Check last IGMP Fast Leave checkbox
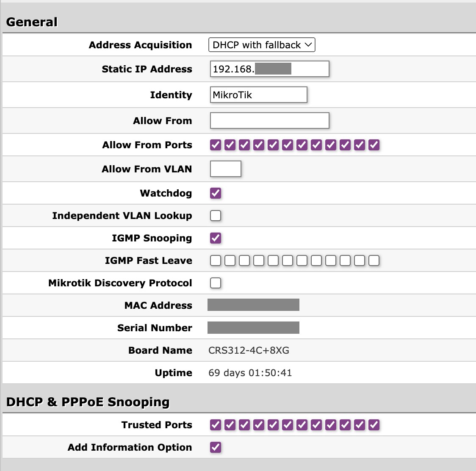 point(374,260)
